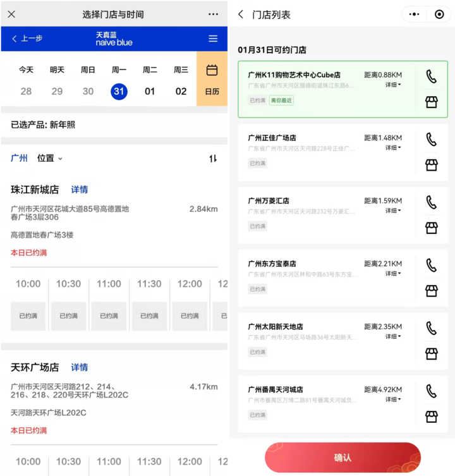
Task: Close the store and time selection page
Action: click(11, 14)
